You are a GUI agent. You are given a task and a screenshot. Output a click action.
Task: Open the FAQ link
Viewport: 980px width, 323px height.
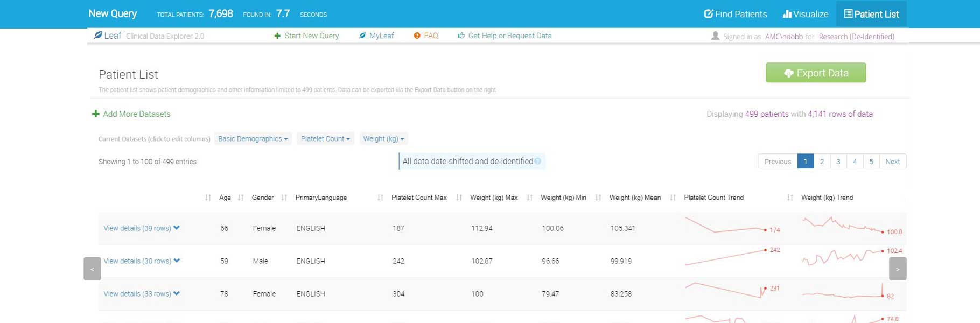point(426,36)
